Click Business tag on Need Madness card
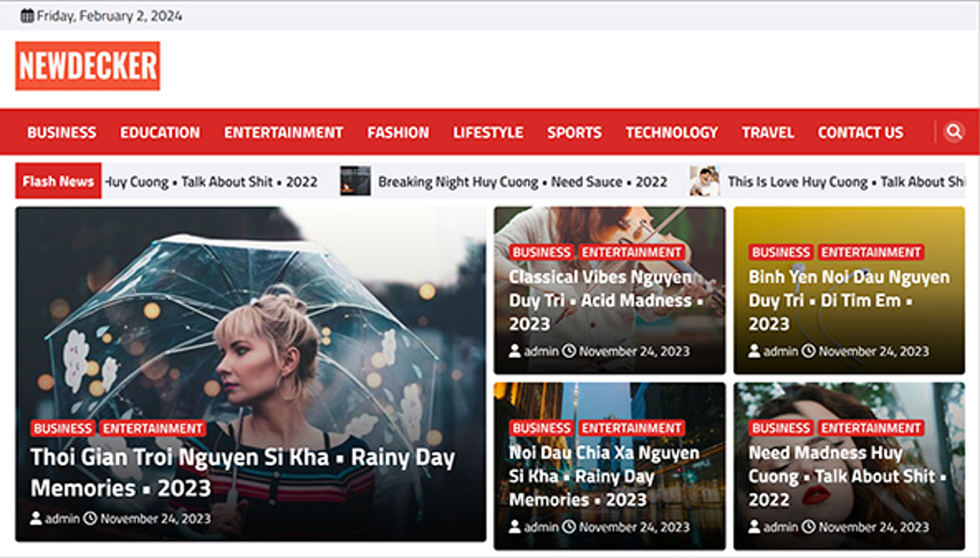This screenshot has width=980, height=558. point(780,428)
